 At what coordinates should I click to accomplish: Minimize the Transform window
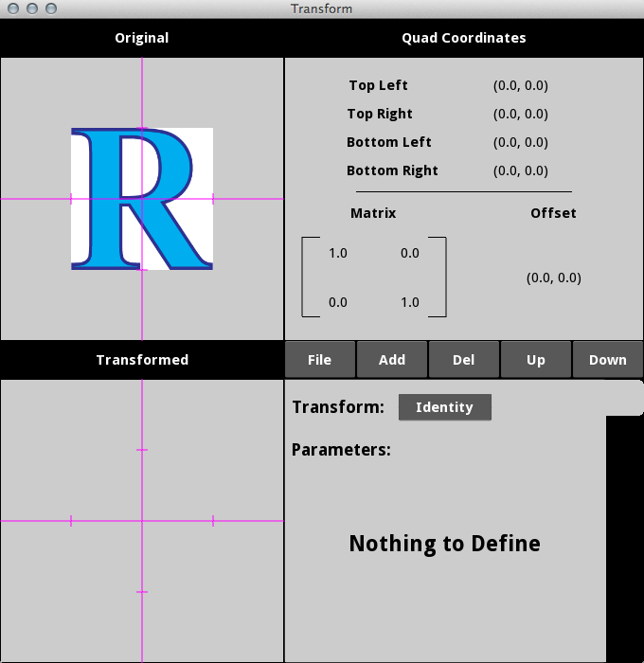tap(32, 9)
